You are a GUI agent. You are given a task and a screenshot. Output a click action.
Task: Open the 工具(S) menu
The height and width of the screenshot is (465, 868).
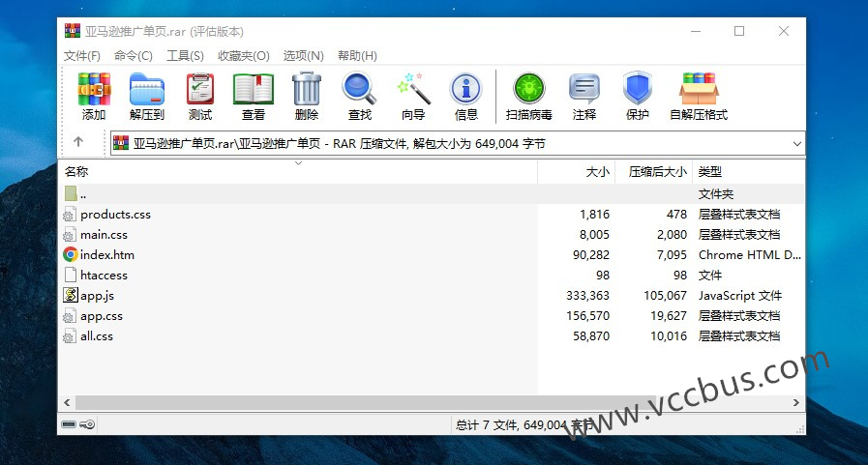185,56
